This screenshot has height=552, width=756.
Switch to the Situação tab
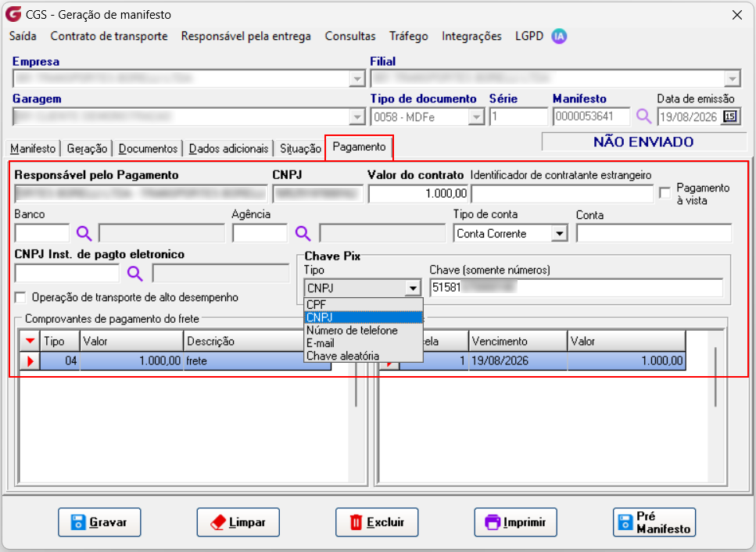[300, 149]
